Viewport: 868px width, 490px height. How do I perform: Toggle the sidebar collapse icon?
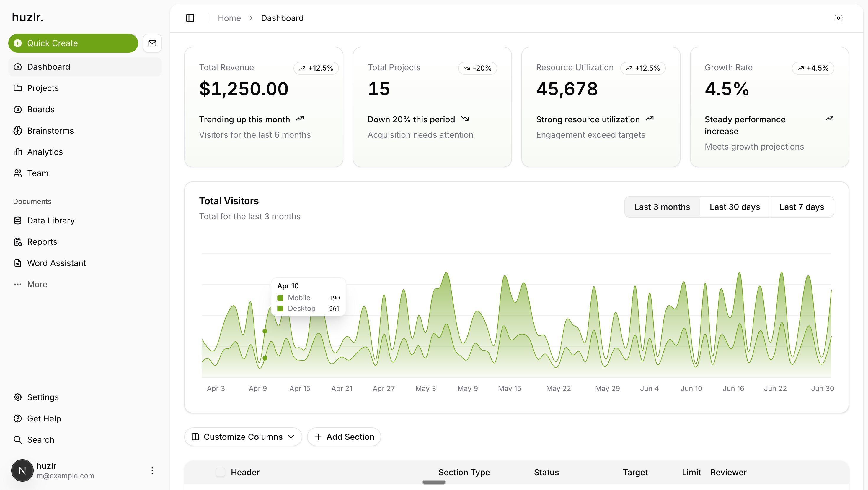[x=190, y=18]
